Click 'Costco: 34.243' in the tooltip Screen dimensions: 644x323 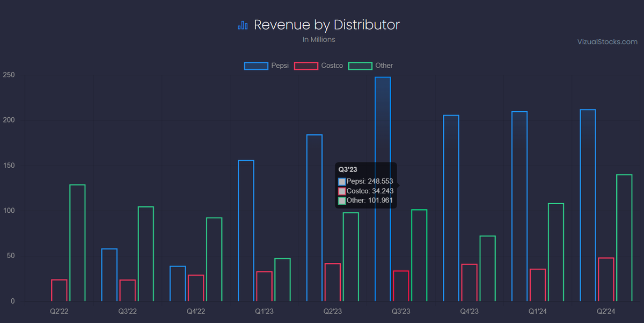pyautogui.click(x=370, y=191)
